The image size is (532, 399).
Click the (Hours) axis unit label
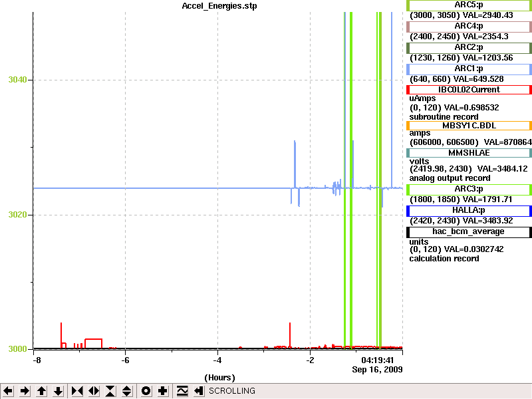pos(219,378)
